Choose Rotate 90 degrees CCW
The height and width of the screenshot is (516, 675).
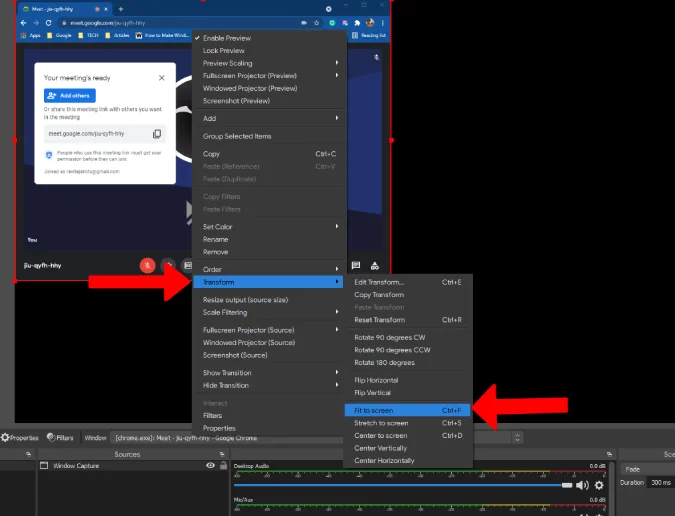pos(408,350)
